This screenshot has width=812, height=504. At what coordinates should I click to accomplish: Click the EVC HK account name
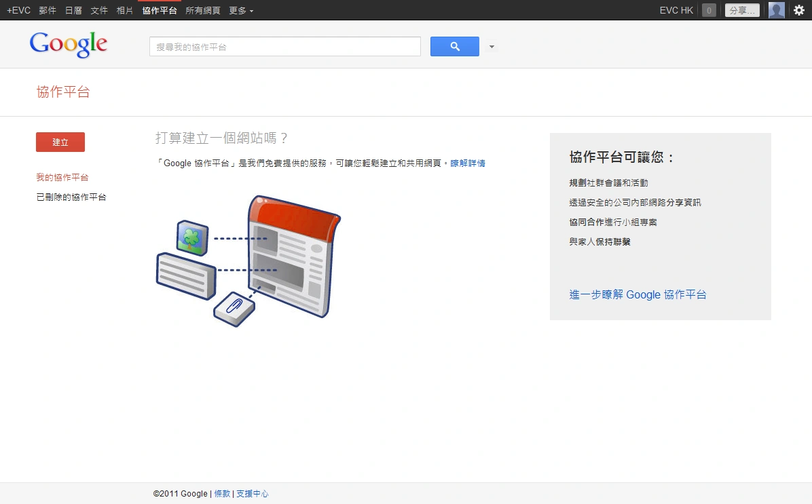[676, 10]
